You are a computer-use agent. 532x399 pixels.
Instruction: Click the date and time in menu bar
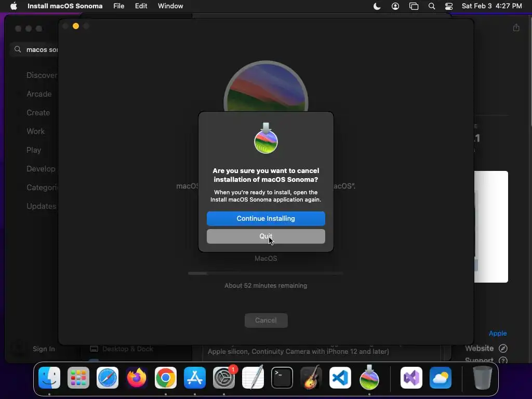point(491,6)
